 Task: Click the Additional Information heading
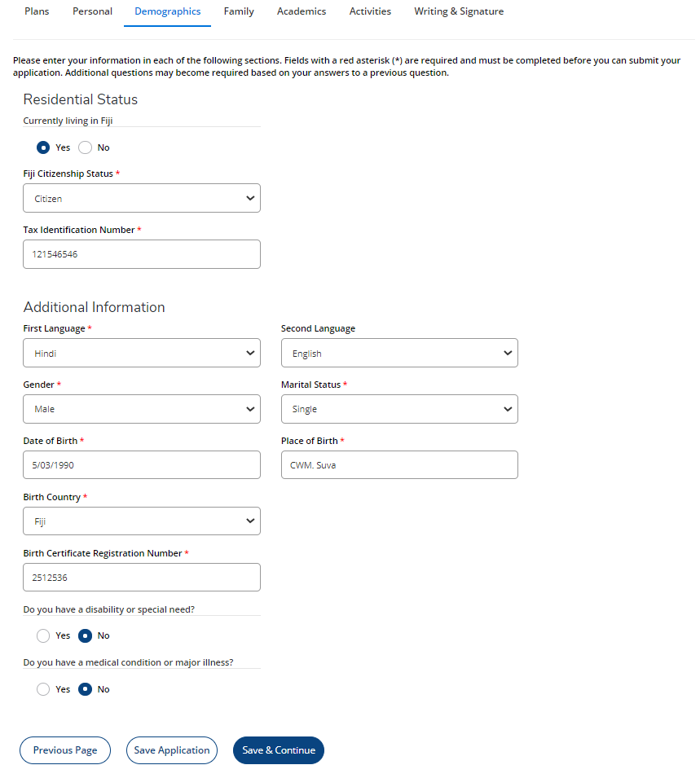pos(95,307)
